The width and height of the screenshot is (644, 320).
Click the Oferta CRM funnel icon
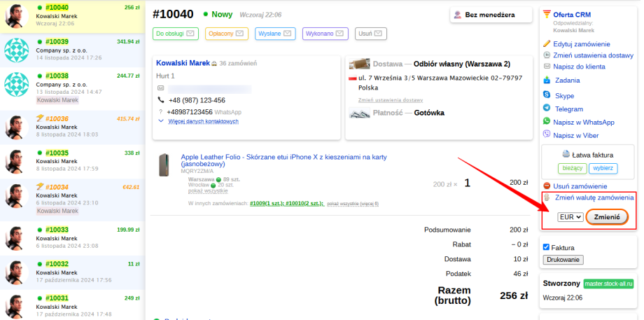pos(547,14)
